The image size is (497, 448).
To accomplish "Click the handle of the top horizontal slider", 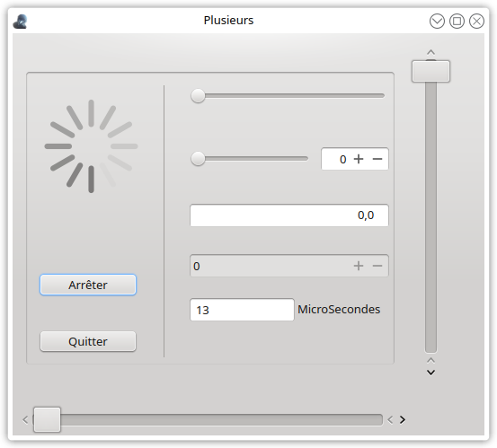I will [198, 96].
